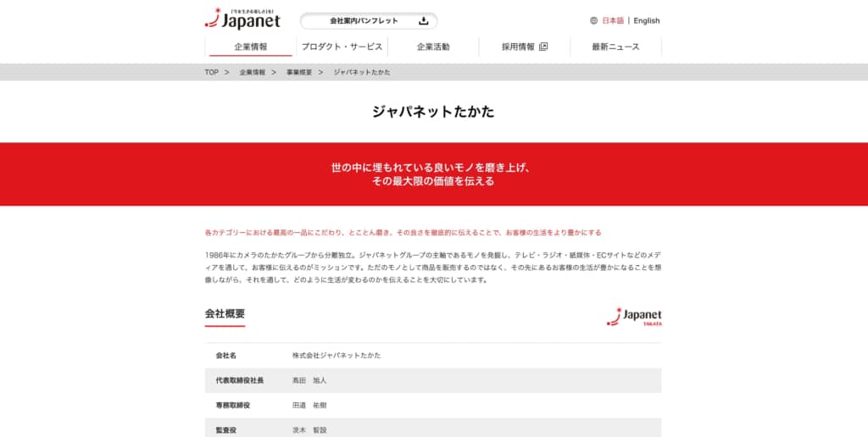This screenshot has width=868, height=437.
Task: Click the 田道 祐樹 name cell
Action: point(309,406)
